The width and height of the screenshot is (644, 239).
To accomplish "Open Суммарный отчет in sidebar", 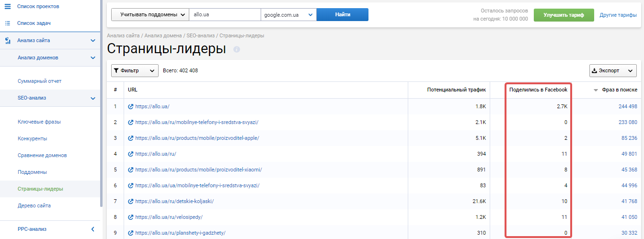I will pyautogui.click(x=39, y=81).
